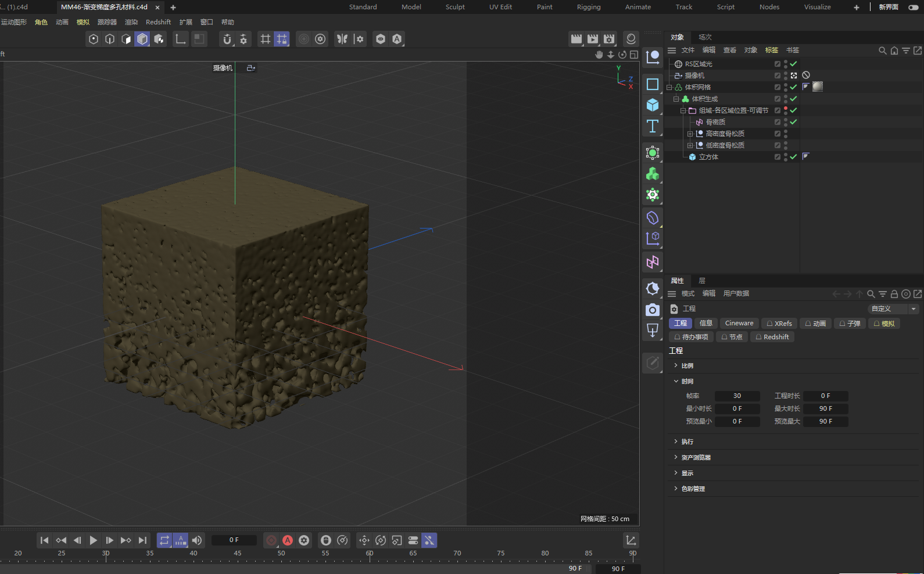Click the current frame field in timeline
The width and height of the screenshot is (924, 574).
234,540
